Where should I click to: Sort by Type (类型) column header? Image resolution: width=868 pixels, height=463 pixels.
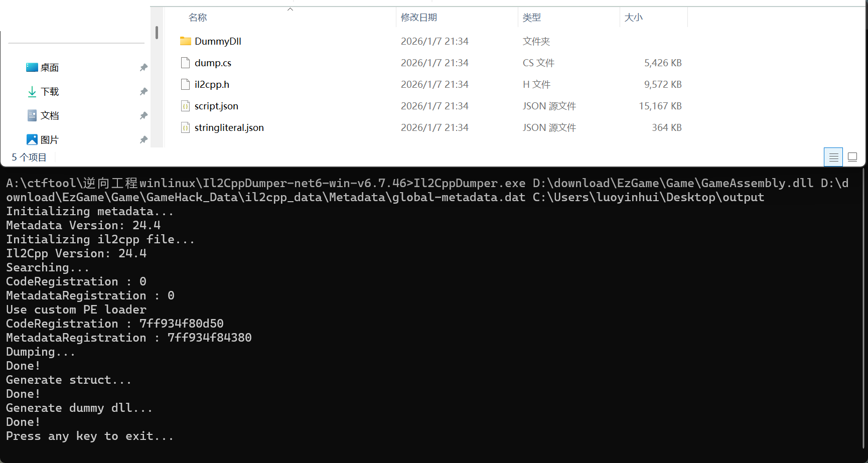[531, 18]
